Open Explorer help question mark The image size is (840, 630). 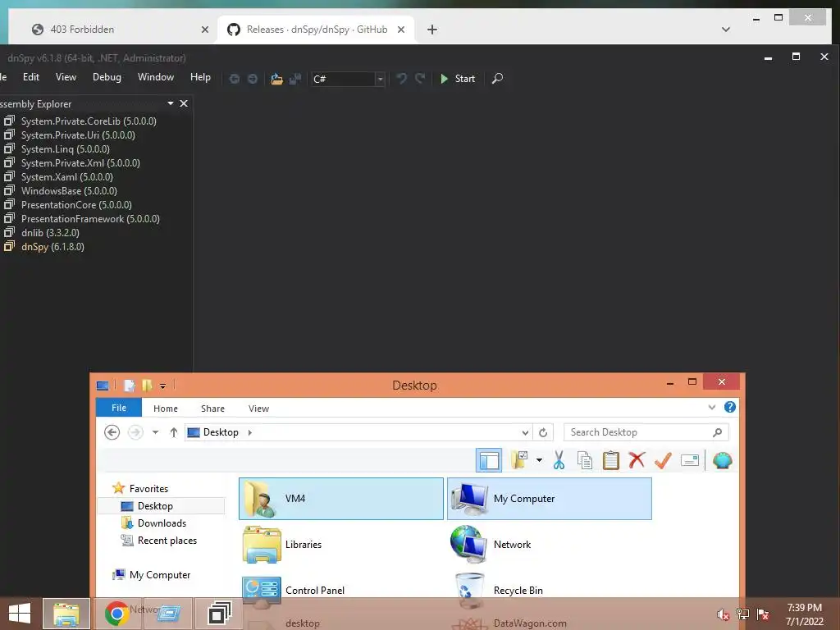(x=729, y=407)
